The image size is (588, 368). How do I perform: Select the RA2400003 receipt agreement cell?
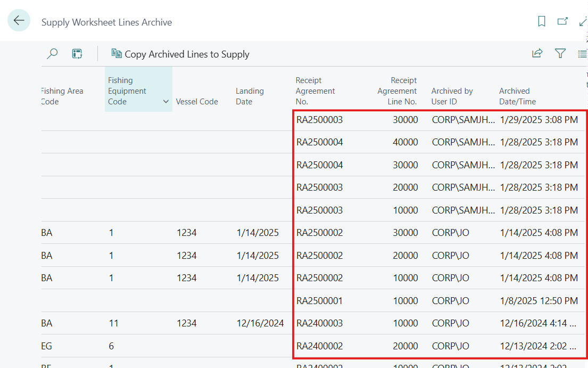pos(319,323)
